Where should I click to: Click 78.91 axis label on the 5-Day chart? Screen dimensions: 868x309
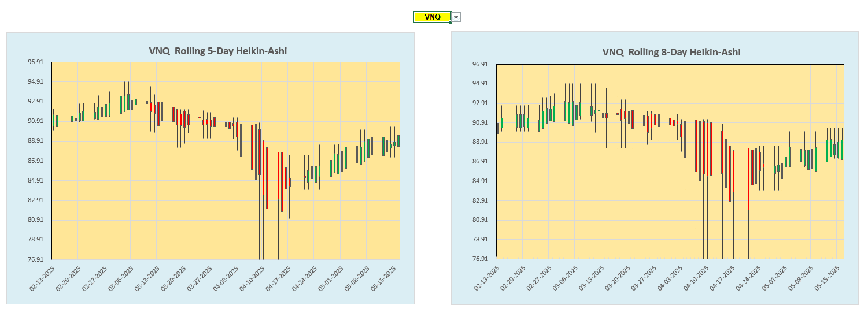pos(36,239)
